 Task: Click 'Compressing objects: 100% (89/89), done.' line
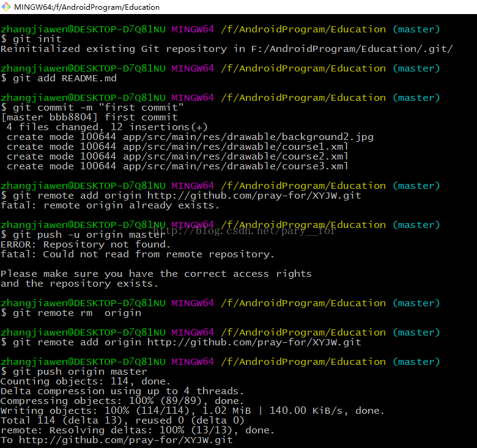[122, 401]
